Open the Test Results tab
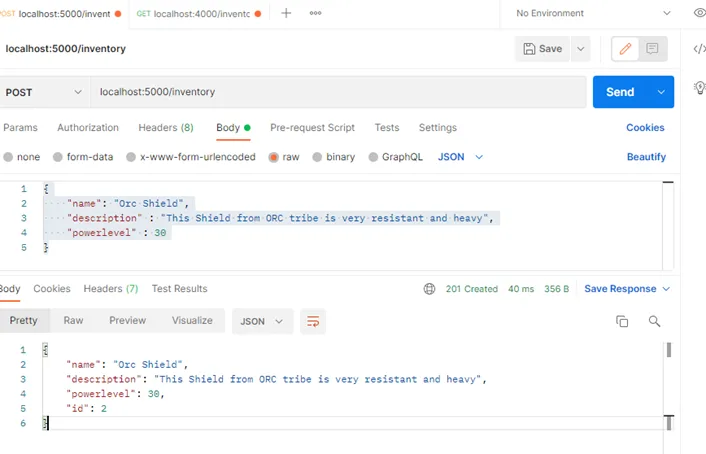This screenshot has height=454, width=706. click(179, 289)
